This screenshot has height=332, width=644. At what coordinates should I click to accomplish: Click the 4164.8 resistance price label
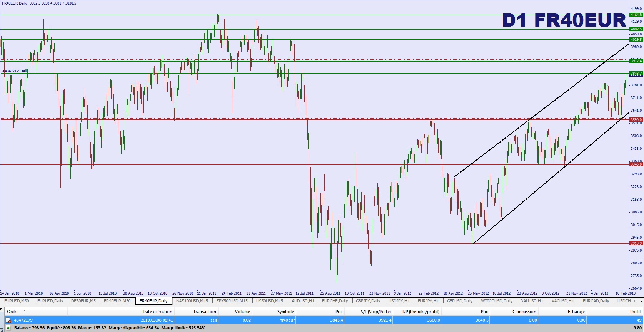[x=636, y=15]
